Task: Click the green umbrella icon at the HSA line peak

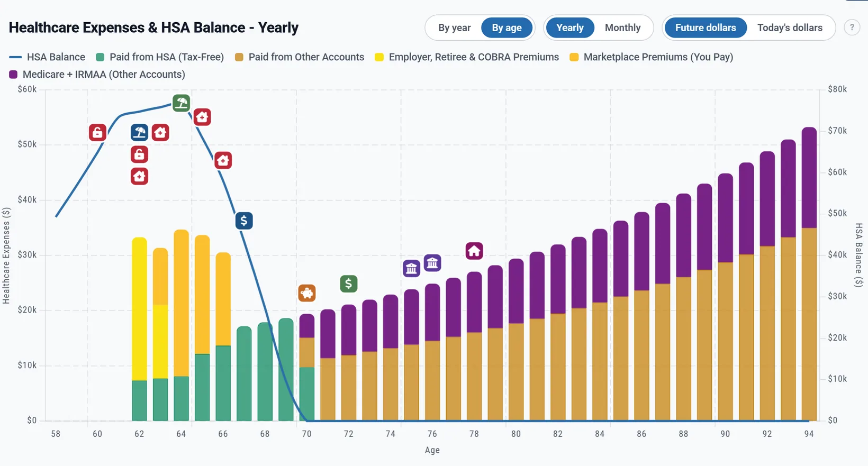Action: [x=181, y=103]
